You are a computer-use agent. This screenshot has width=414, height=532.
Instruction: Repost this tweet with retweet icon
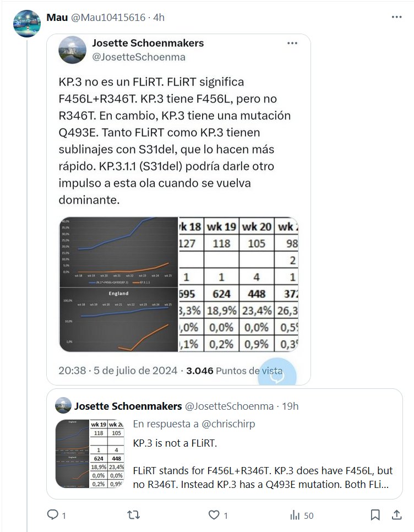pos(133,515)
